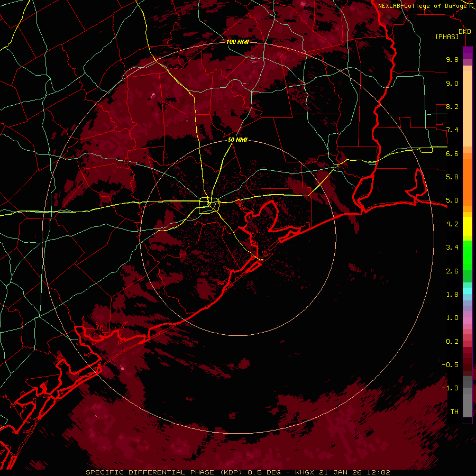The height and width of the screenshot is (476, 476).
Task: Click the 5.0 legend value
Action: [452, 200]
